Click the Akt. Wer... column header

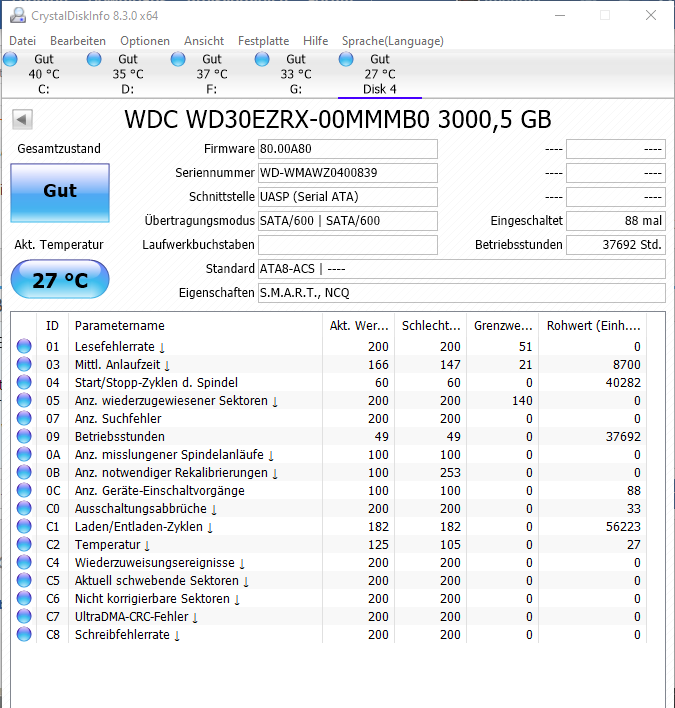(358, 326)
